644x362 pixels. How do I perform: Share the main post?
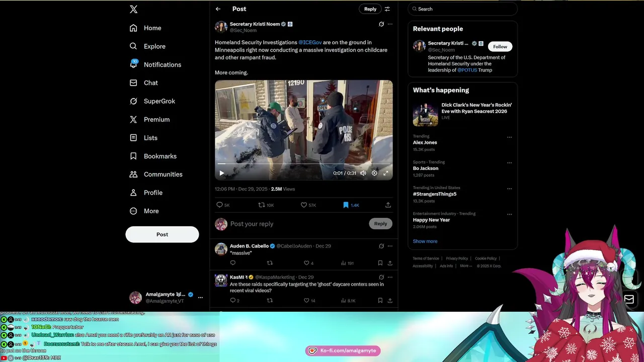(388, 205)
